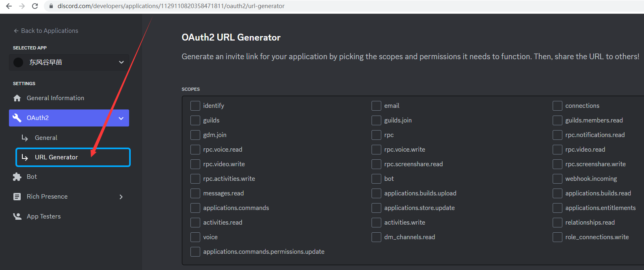Check the webhook.incoming scope checkbox
The width and height of the screenshot is (644, 270).
558,179
